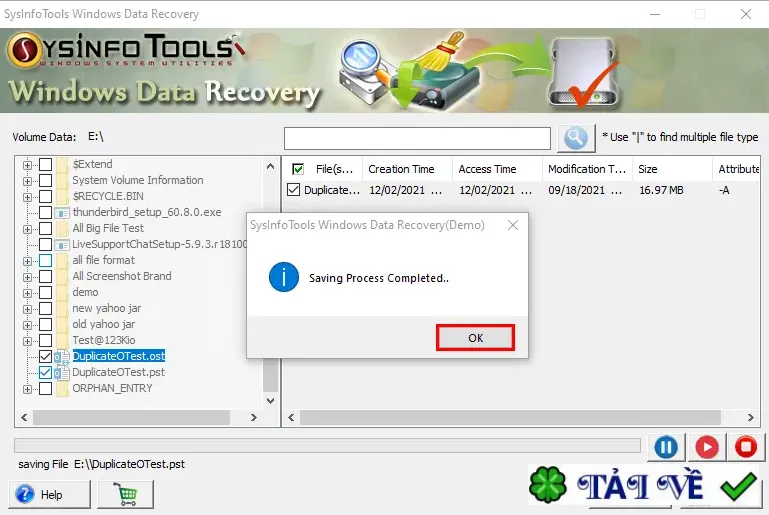The image size is (769, 515).
Task: Click the $RECYCLE.BIN folder icon
Action: point(62,197)
